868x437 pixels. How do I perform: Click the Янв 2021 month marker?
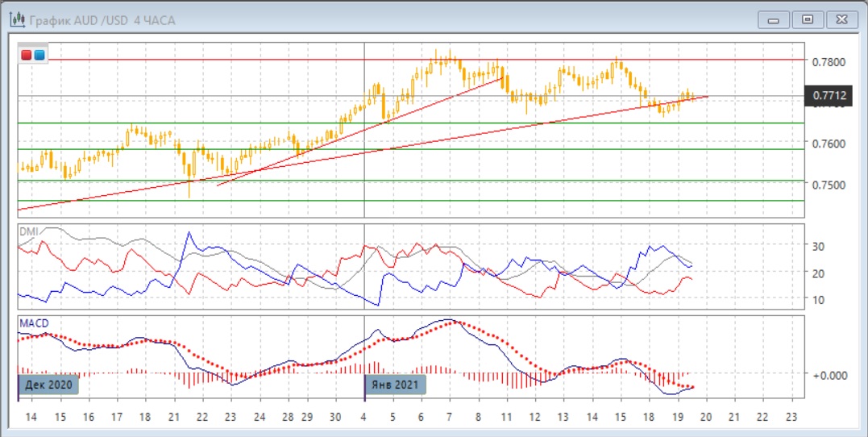point(396,385)
